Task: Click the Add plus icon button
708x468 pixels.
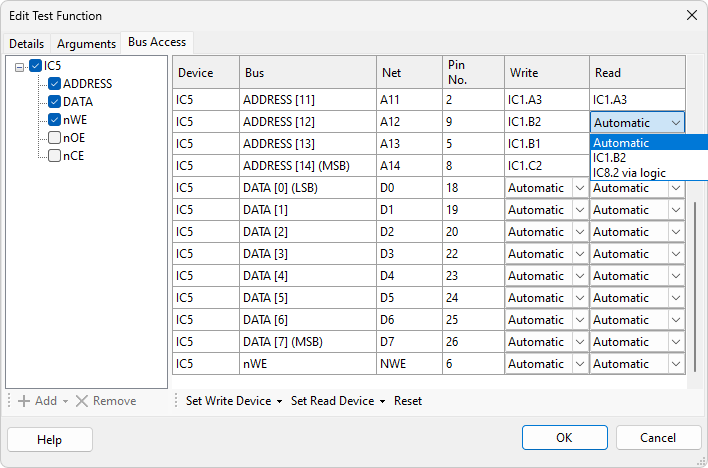Action: tap(24, 401)
